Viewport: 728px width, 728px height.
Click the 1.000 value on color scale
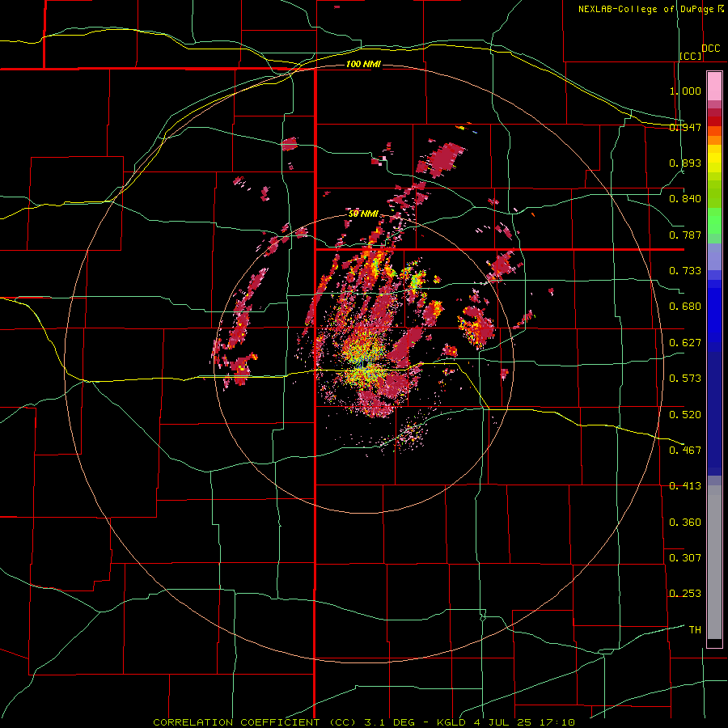[x=685, y=91]
